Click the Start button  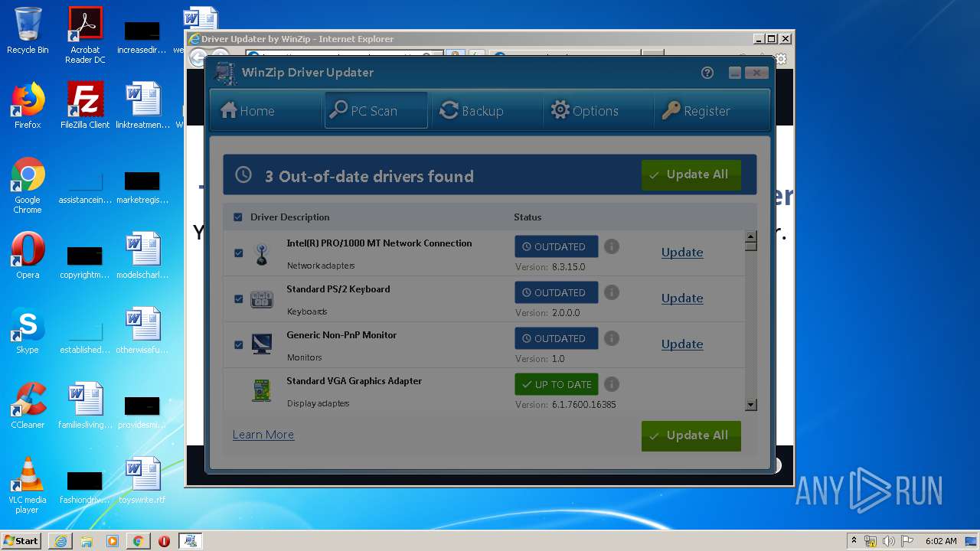[21, 540]
